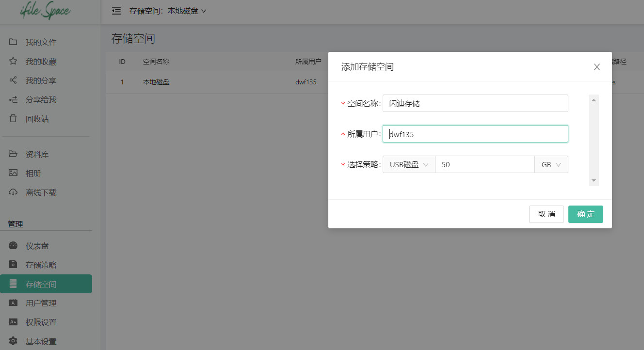644x350 pixels.
Task: Click the My Favorites star icon
Action: (x=14, y=62)
